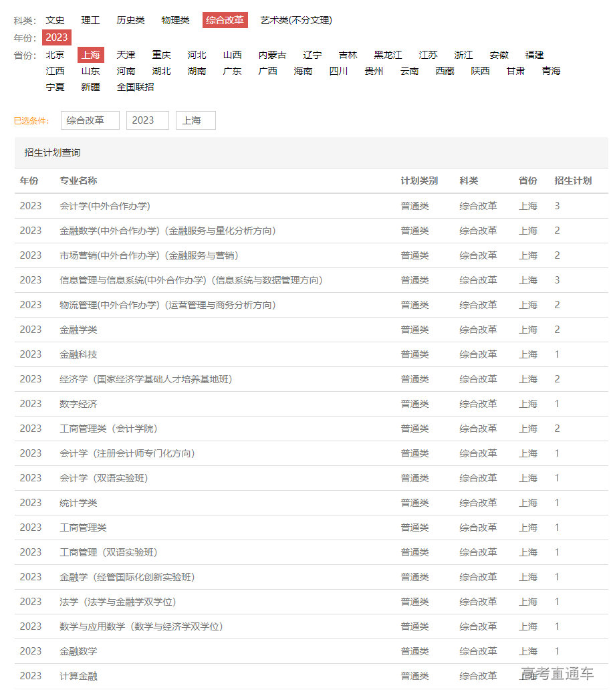This screenshot has width=613, height=700.
Task: Filter by 四川 province
Action: [338, 71]
